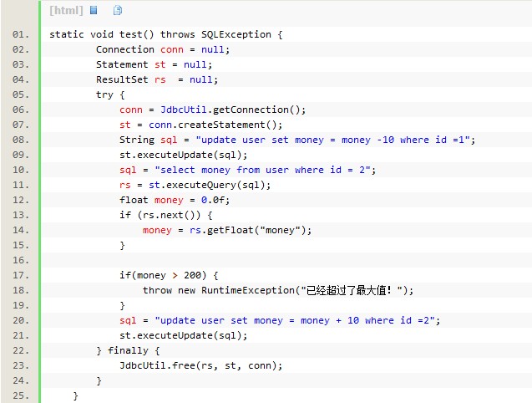
Task: Click line number 18.
Action: 21,290
